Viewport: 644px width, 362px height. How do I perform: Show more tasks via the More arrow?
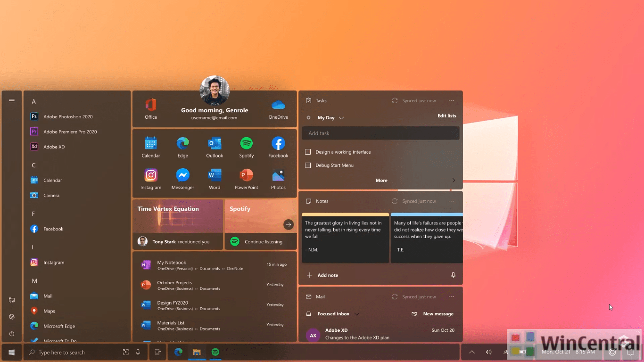click(454, 181)
